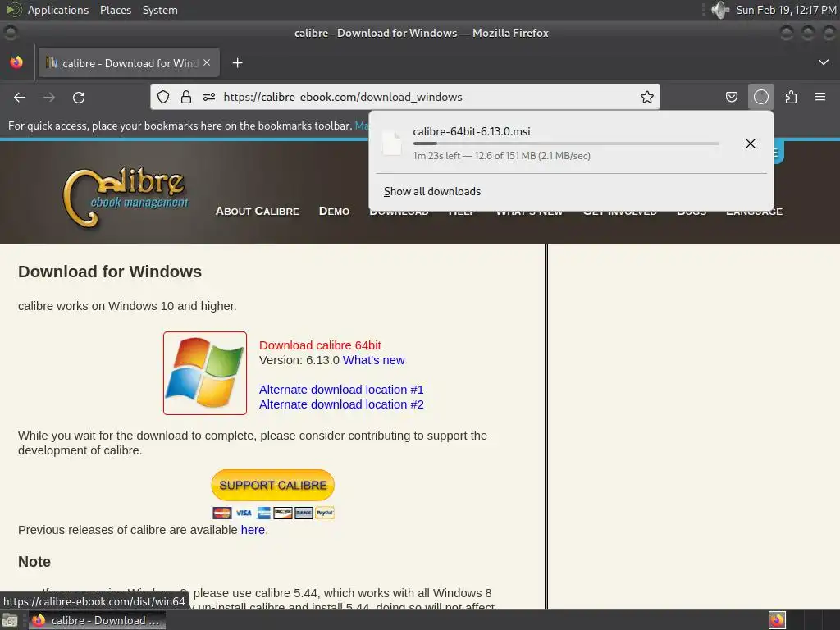Viewport: 840px width, 630px height.
Task: Open the Demo navigation item
Action: 335,211
